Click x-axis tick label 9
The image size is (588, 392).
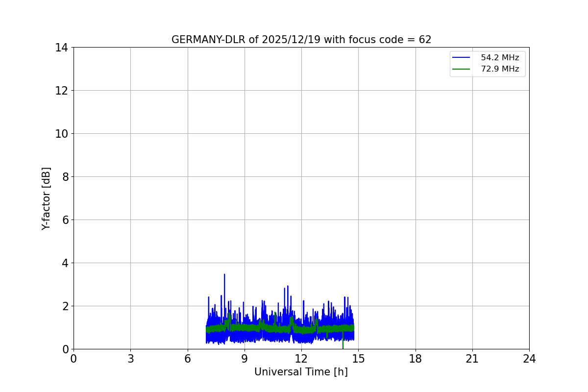pos(245,359)
